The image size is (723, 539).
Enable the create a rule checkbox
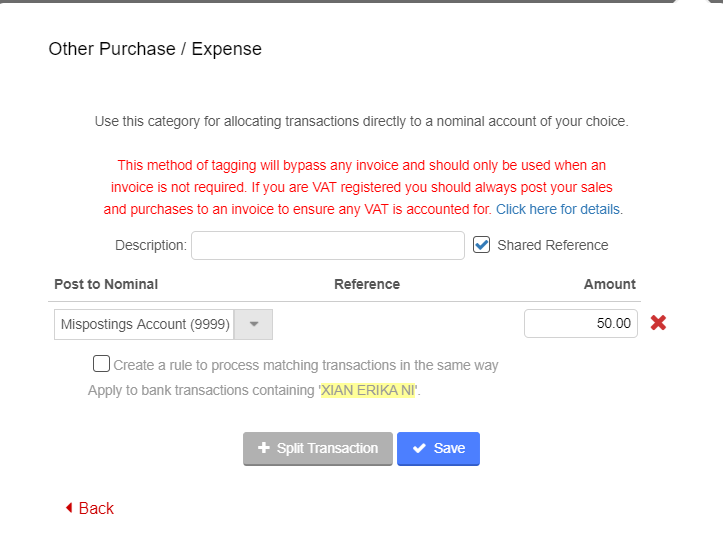(x=101, y=364)
